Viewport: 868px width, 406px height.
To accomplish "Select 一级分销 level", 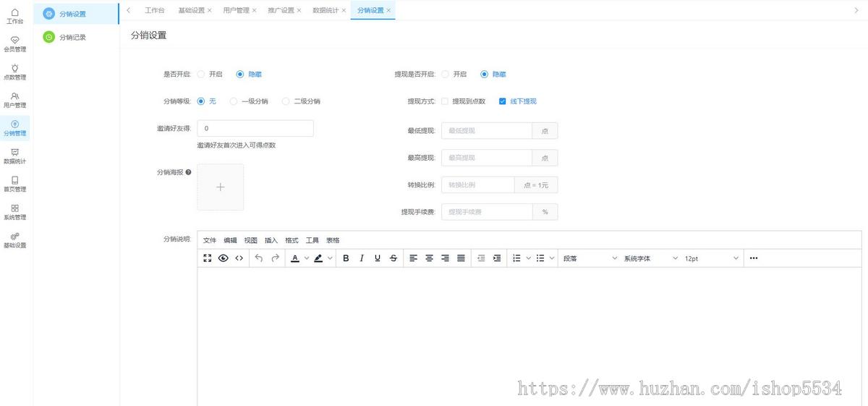I will click(x=249, y=101).
